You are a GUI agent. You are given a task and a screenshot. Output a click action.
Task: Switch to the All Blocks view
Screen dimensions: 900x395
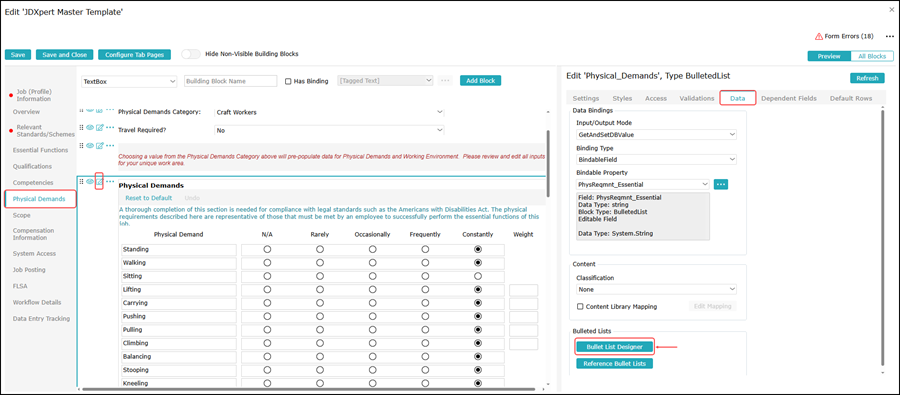click(x=872, y=56)
